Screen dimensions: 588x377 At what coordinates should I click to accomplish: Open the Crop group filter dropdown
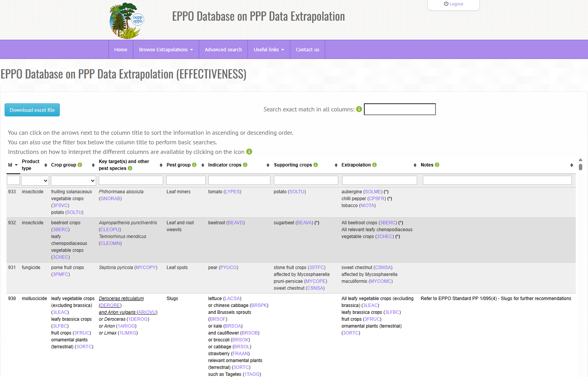[73, 180]
